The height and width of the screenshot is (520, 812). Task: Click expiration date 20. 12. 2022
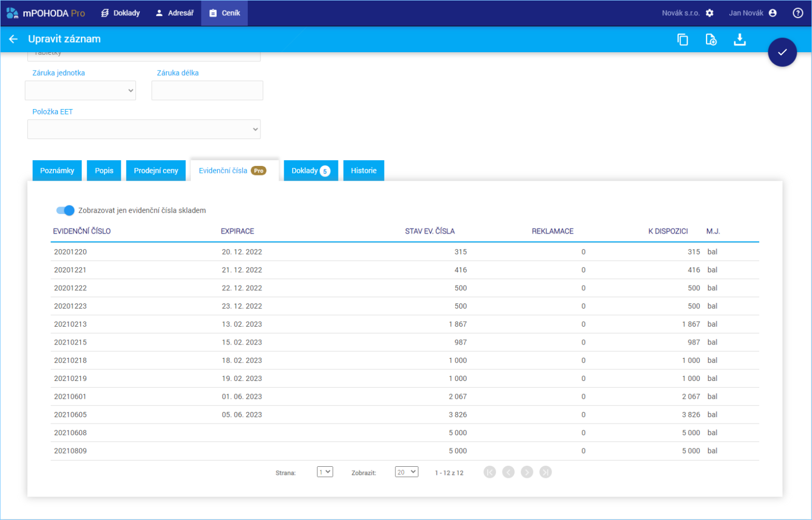click(242, 252)
